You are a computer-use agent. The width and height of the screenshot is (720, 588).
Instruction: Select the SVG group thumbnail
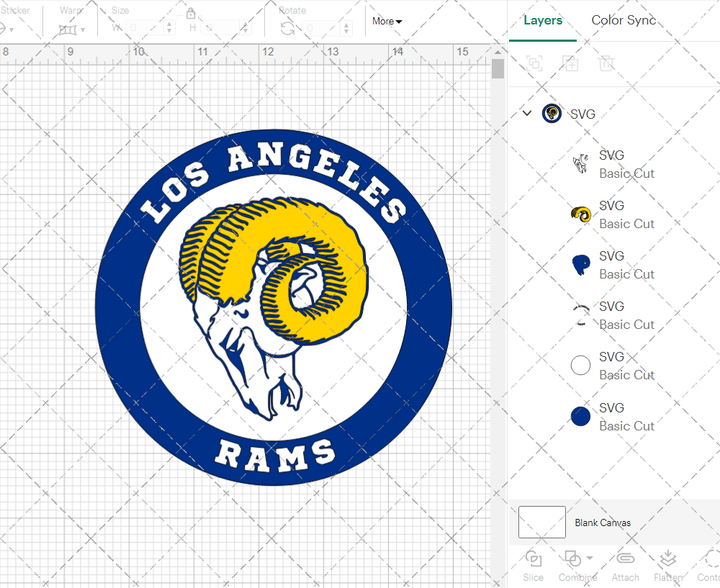552,114
